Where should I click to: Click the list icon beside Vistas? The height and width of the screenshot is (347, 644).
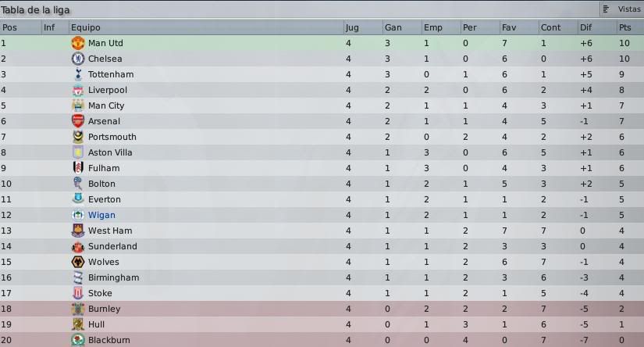click(607, 9)
